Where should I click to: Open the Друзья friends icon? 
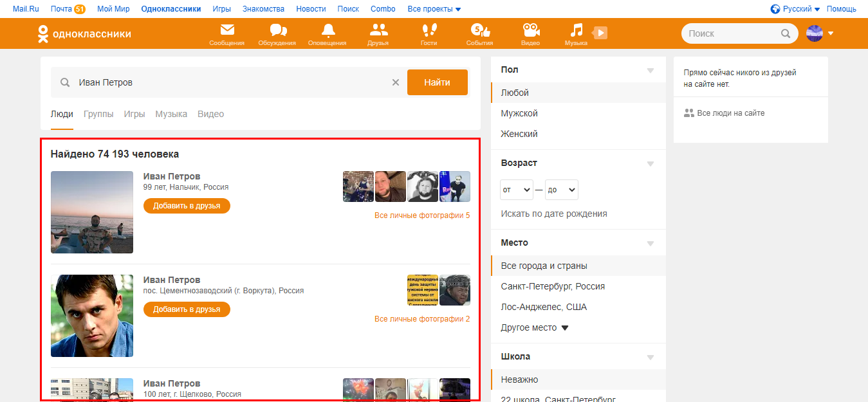point(378,34)
